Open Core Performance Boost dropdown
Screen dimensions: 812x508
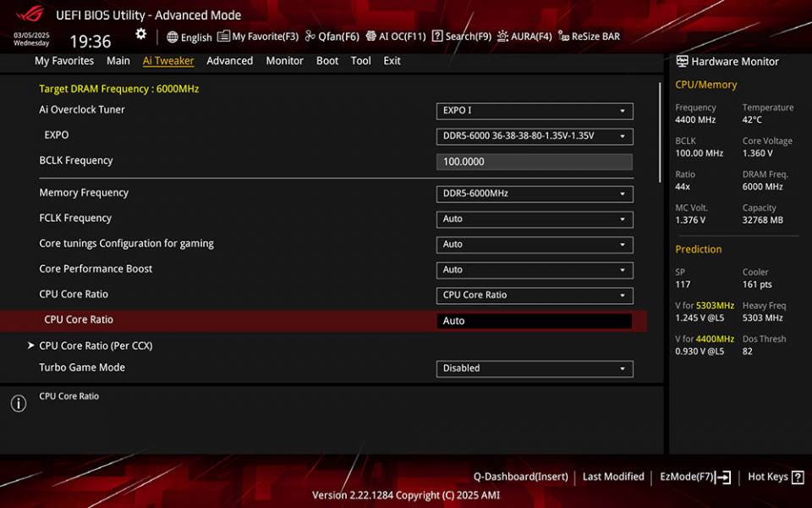pyautogui.click(x=535, y=270)
